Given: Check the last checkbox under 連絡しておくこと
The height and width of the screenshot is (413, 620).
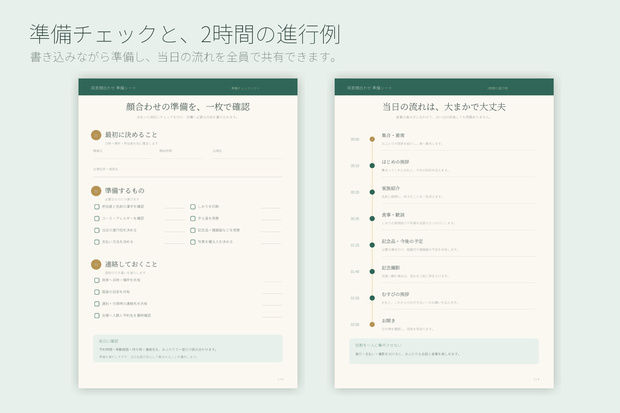Looking at the screenshot, I should [97, 315].
